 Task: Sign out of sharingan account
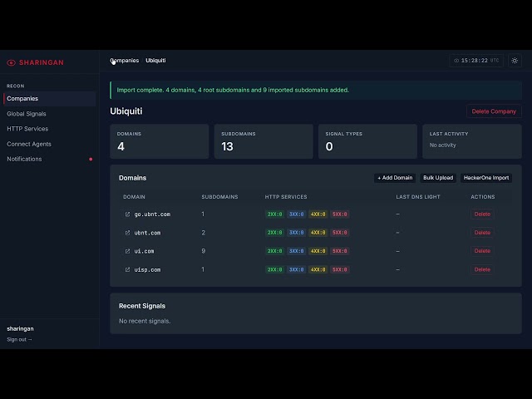[19, 340]
